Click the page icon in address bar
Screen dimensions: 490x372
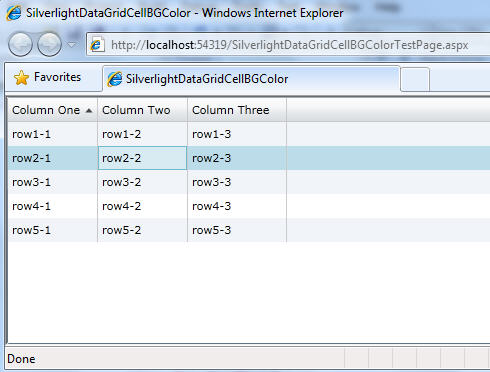(x=97, y=45)
